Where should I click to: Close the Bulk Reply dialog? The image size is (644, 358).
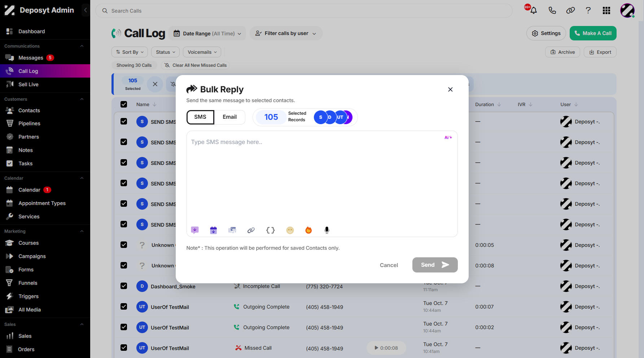click(450, 89)
